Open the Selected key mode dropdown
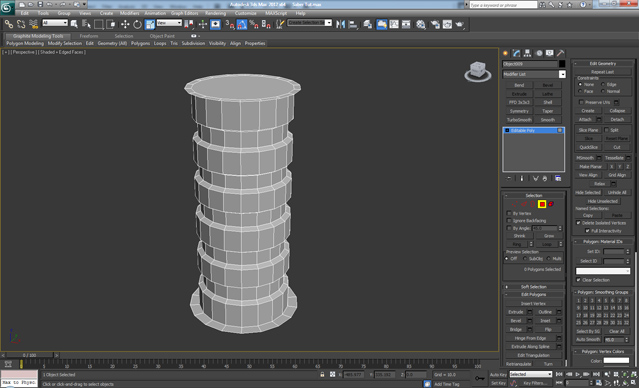 (x=530, y=374)
